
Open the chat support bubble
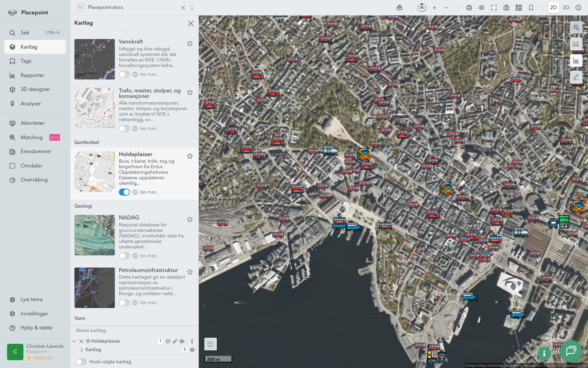tap(571, 351)
